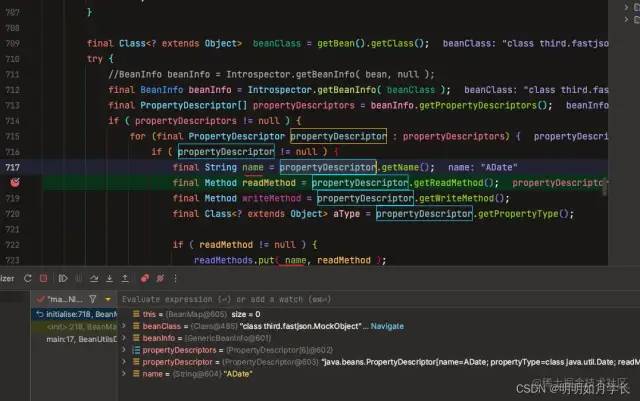
Task: Open the debug toolbar's more options menu
Action: click(176, 278)
